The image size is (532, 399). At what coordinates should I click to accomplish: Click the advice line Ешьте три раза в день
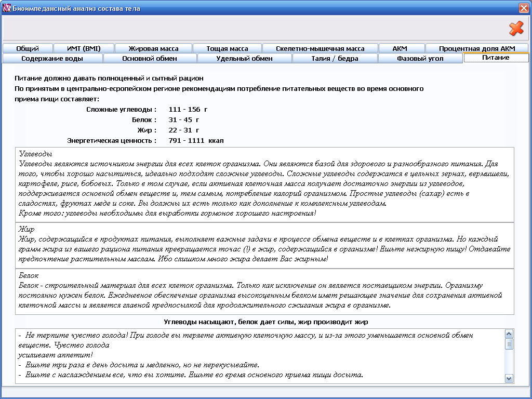[139, 365]
